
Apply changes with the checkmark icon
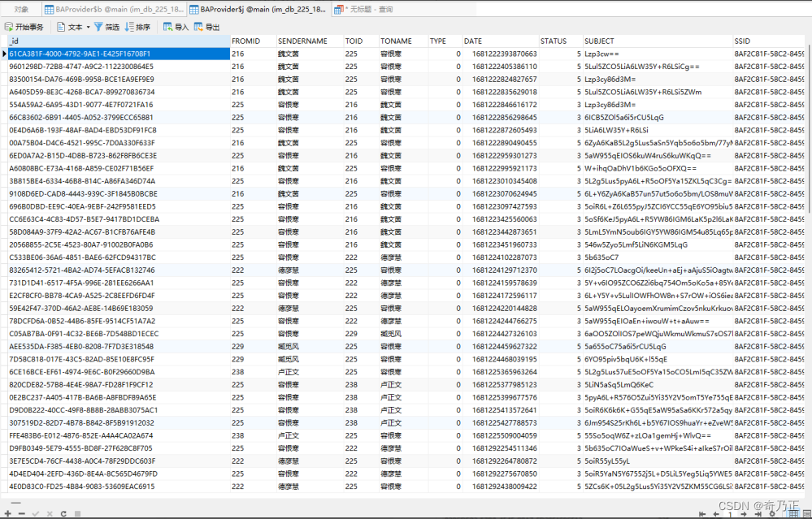tap(36, 514)
